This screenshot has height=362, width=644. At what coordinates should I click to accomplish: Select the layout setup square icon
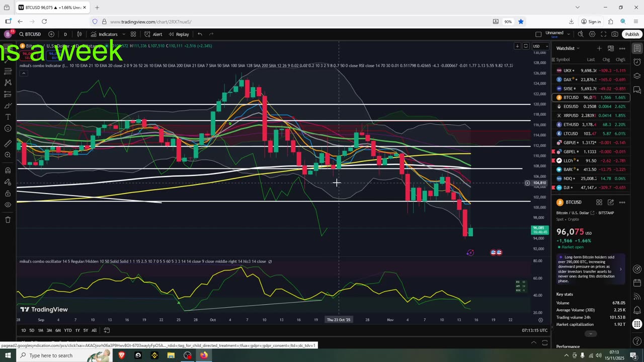pos(538,34)
